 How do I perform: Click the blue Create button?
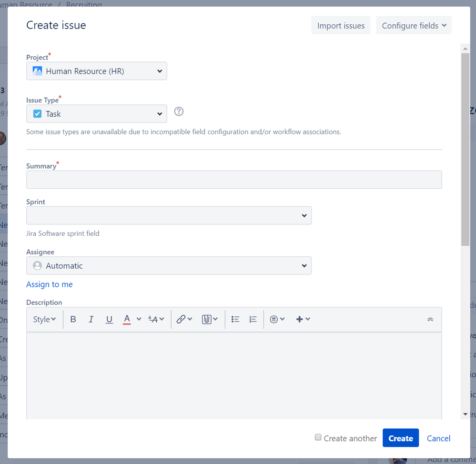click(401, 438)
